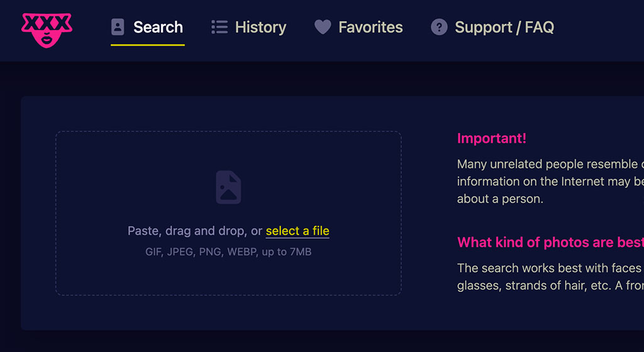Image resolution: width=644 pixels, height=352 pixels.
Task: Click the Search portrait icon
Action: click(118, 27)
